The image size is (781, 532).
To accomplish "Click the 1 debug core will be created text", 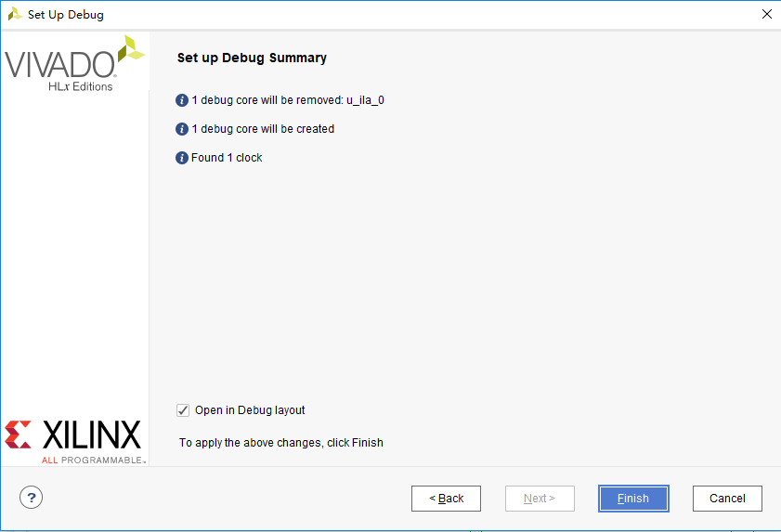I will pos(263,129).
